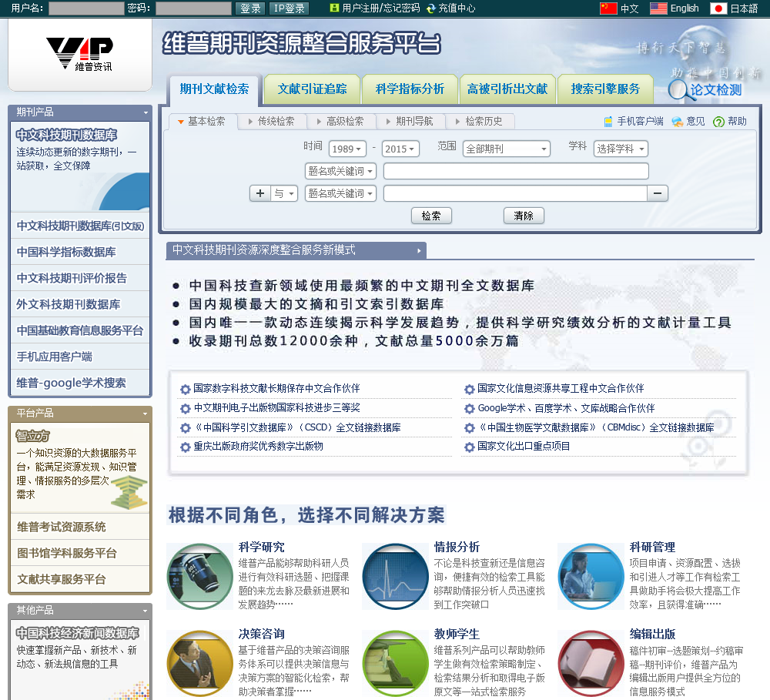Viewport: 770px width, 700px height.
Task: Click the 科研管理 round image
Action: click(591, 576)
